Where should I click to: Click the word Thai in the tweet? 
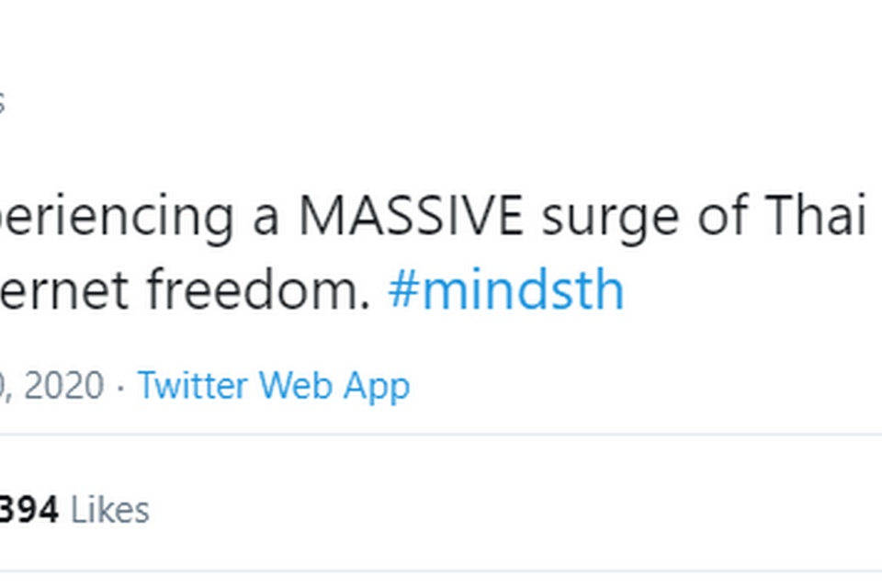820,217
